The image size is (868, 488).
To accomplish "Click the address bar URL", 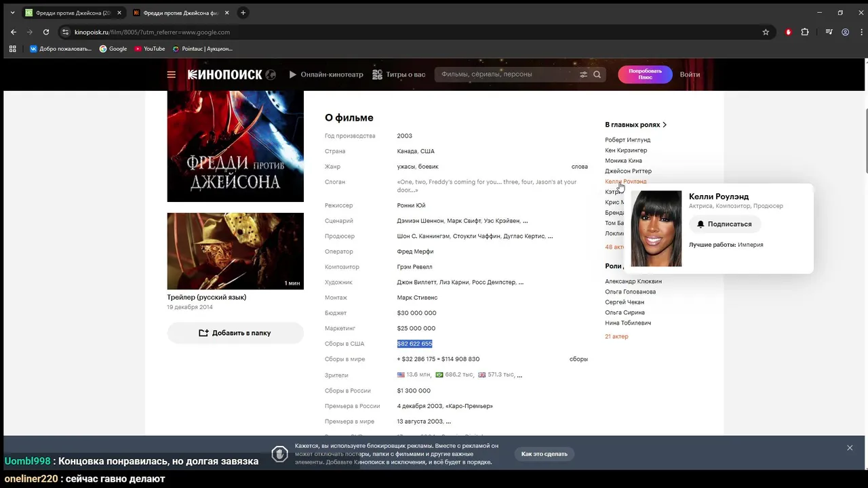I will click(152, 32).
